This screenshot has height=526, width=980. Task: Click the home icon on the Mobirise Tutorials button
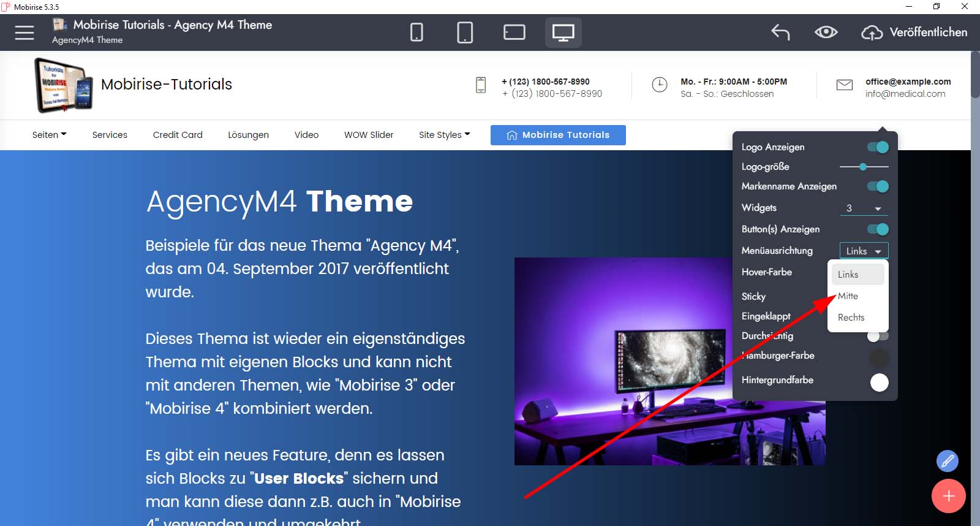click(x=512, y=135)
